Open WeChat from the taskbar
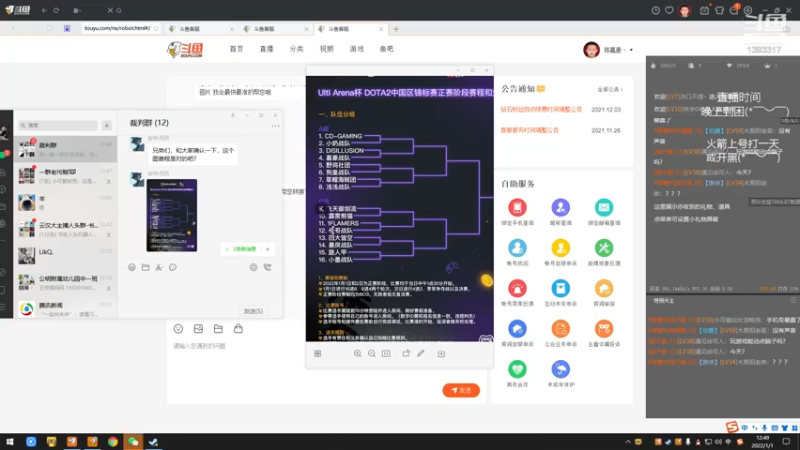 [x=133, y=441]
